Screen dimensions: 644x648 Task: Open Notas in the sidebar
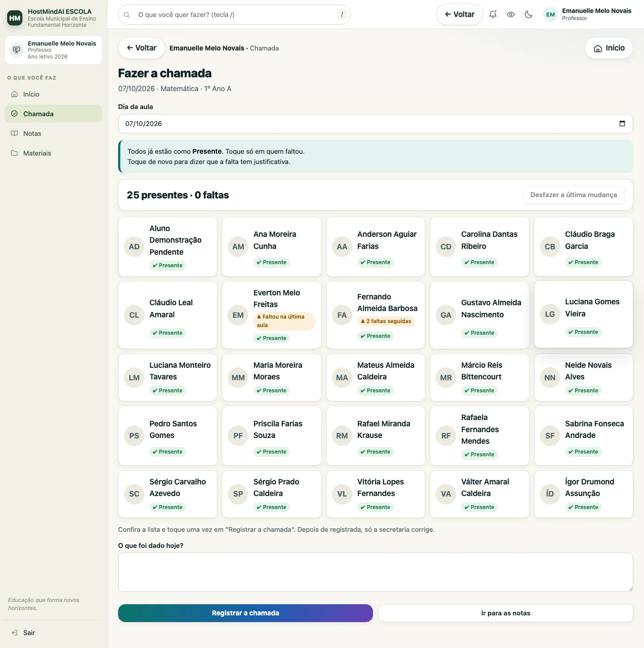pos(53,134)
